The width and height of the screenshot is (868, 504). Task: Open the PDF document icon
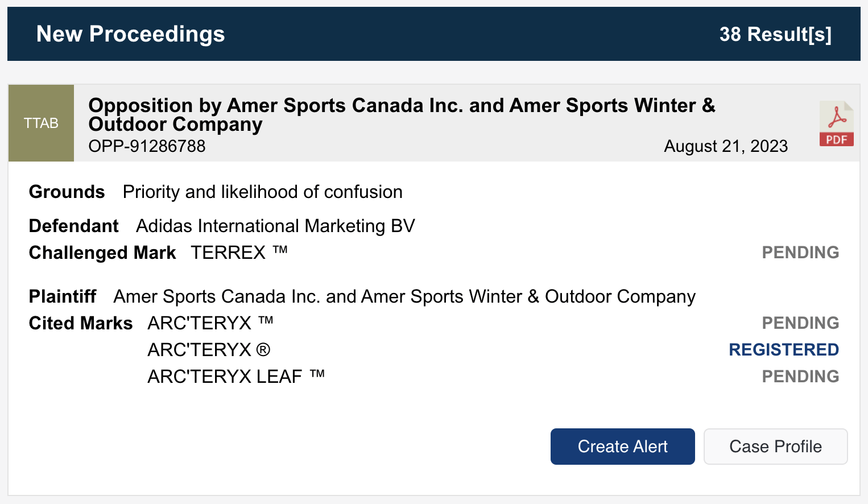coord(836,124)
